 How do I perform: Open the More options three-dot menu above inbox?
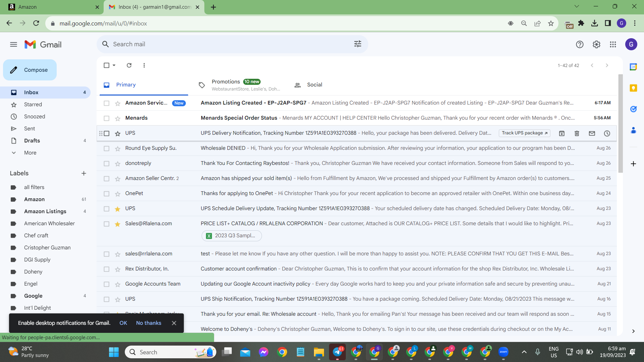(144, 65)
